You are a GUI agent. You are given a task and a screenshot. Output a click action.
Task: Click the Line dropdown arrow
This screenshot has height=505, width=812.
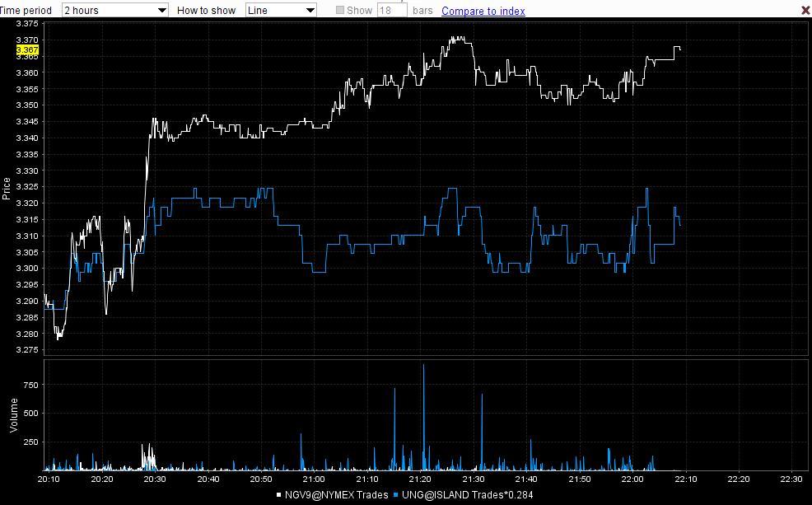pyautogui.click(x=310, y=10)
